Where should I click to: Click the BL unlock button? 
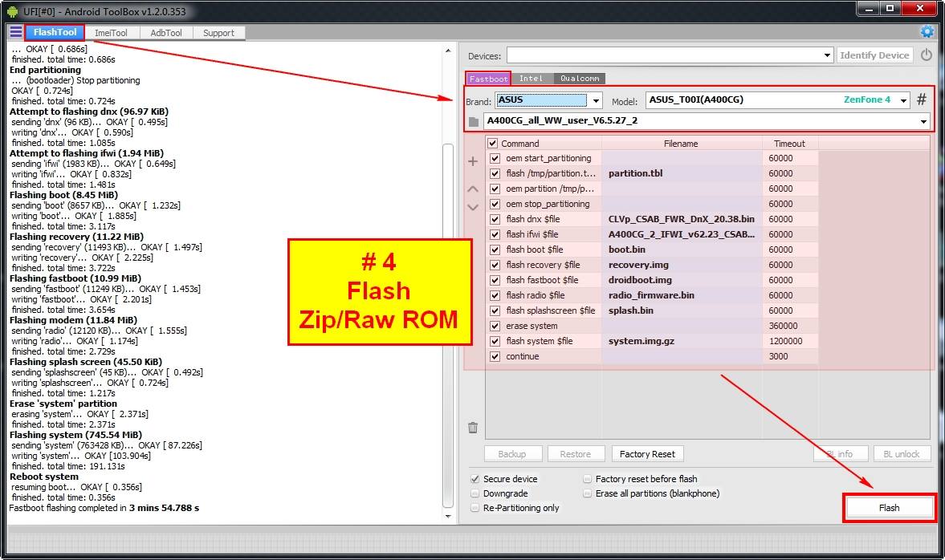pos(901,454)
